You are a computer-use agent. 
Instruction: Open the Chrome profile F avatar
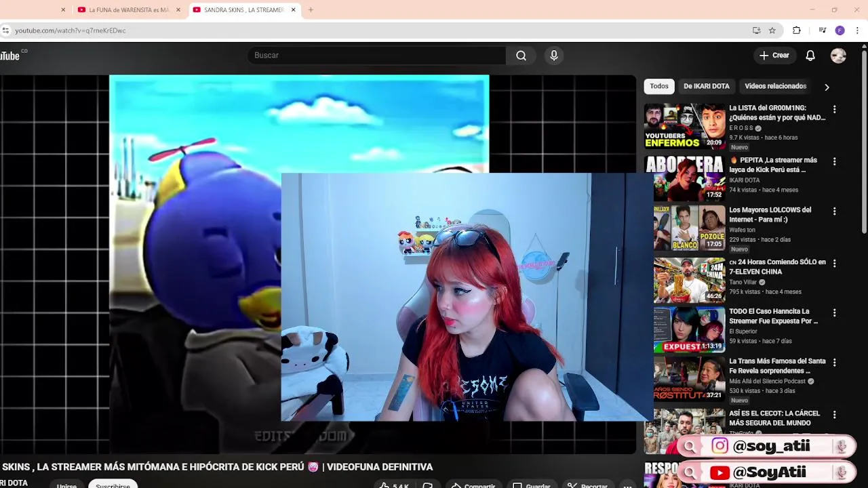tap(840, 30)
